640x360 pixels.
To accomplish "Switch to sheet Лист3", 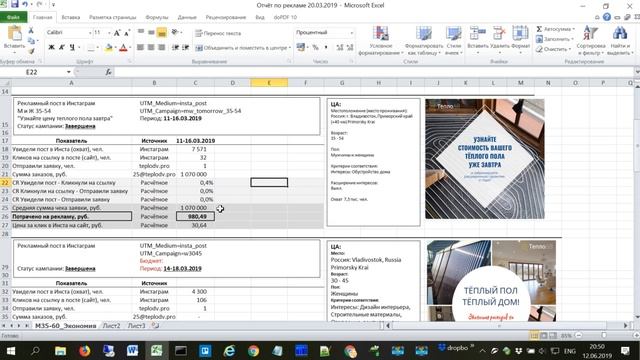I will click(136, 326).
